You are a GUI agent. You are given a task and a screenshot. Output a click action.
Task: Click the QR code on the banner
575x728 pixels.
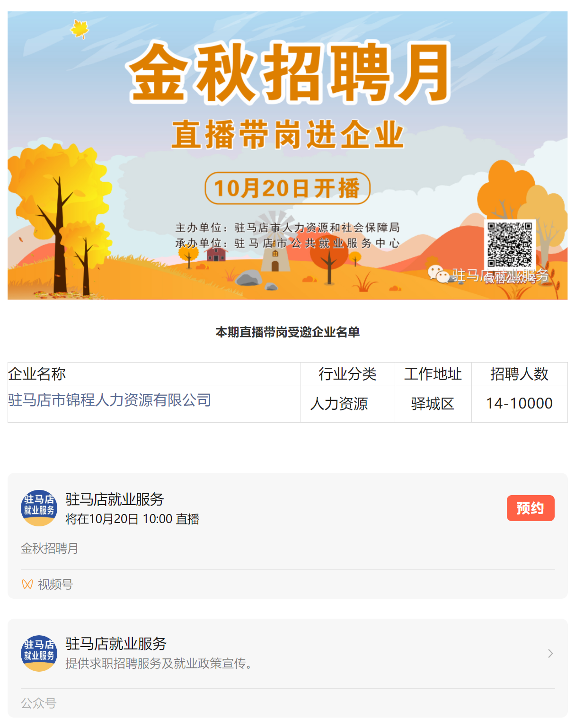tap(510, 245)
